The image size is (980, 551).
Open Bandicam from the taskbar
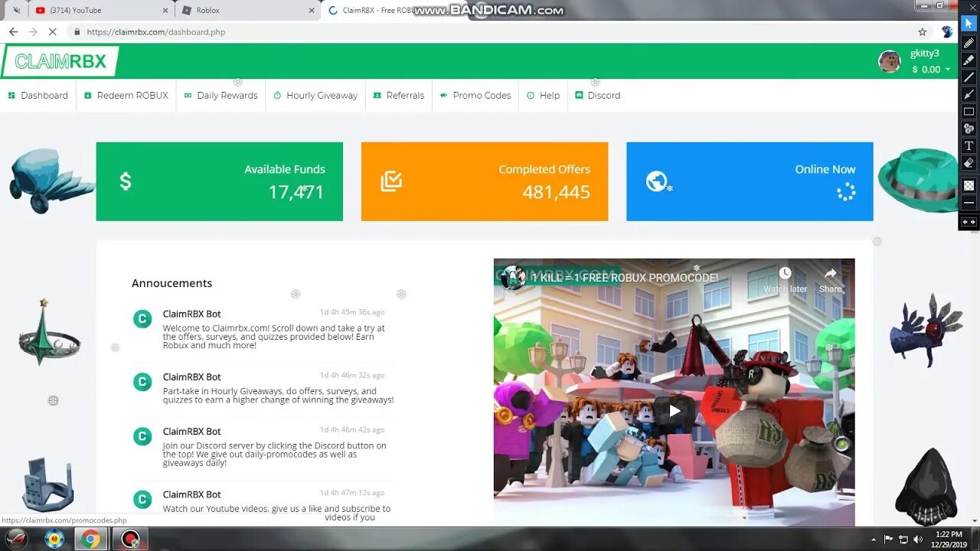click(130, 539)
